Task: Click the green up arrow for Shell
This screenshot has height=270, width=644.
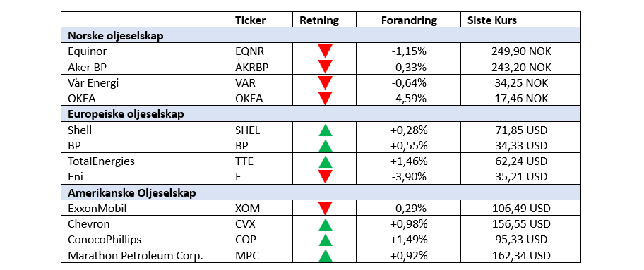Action: pyautogui.click(x=325, y=130)
